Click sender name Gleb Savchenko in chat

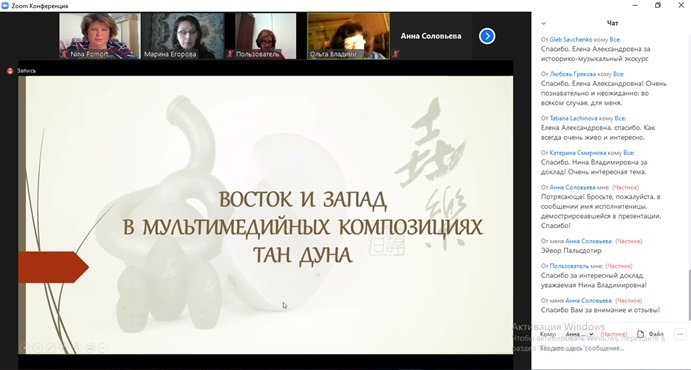pyautogui.click(x=571, y=39)
